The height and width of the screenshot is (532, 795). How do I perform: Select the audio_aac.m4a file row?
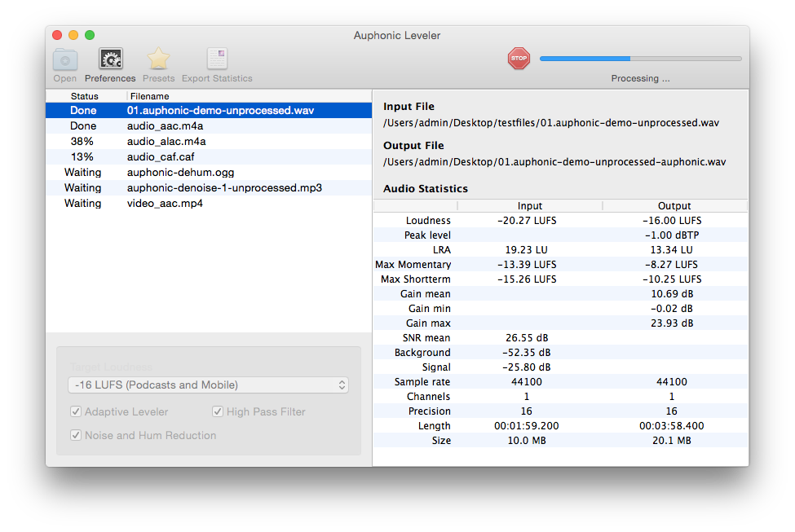tap(209, 125)
